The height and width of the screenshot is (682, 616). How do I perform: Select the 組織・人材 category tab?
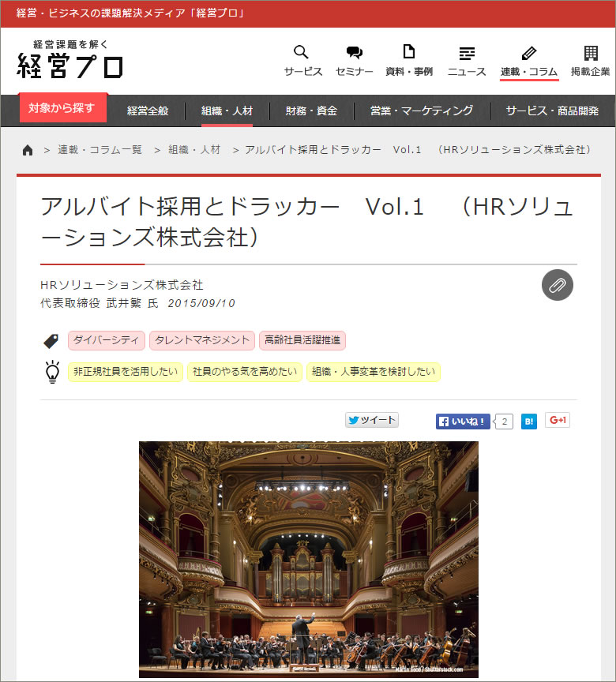tap(227, 111)
